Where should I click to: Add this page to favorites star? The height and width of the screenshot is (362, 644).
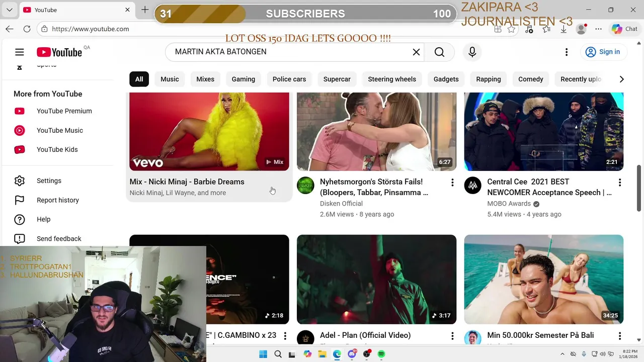pos(511,29)
